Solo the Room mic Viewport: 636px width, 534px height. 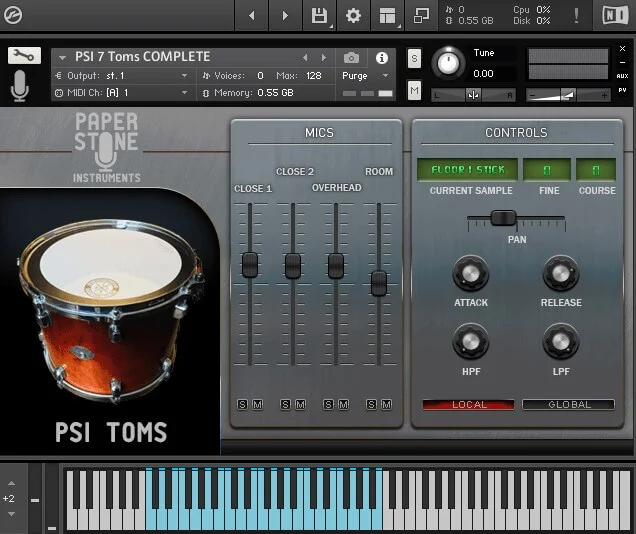click(x=371, y=404)
